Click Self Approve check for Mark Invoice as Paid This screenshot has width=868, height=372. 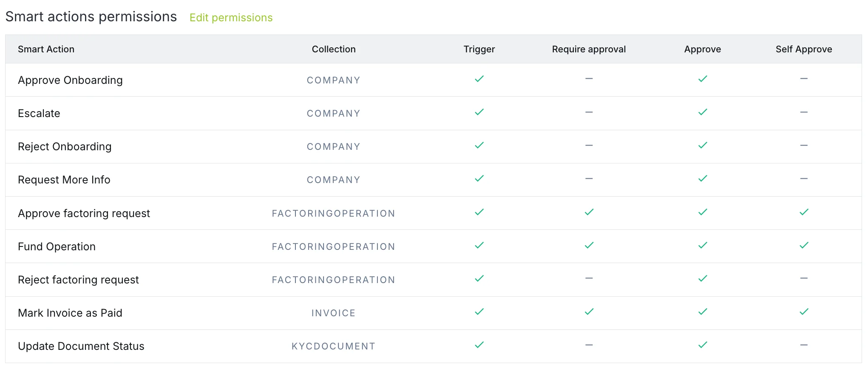click(x=804, y=312)
